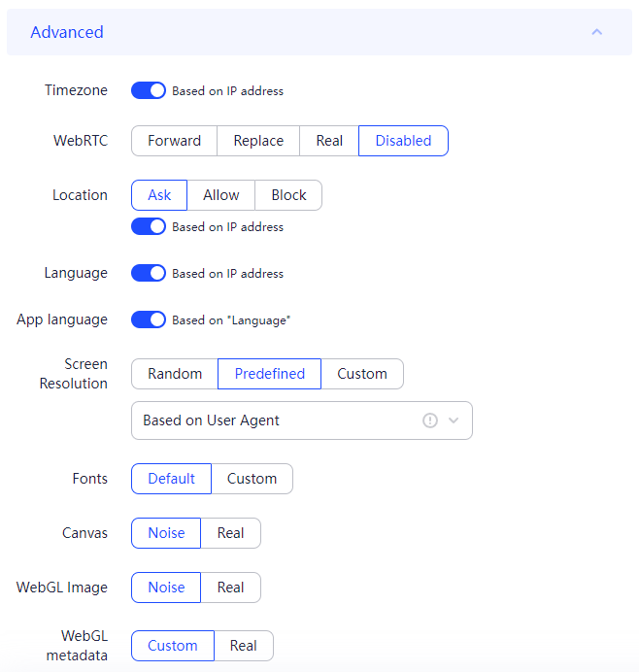
Task: Click the Canvas label
Action: (x=84, y=533)
